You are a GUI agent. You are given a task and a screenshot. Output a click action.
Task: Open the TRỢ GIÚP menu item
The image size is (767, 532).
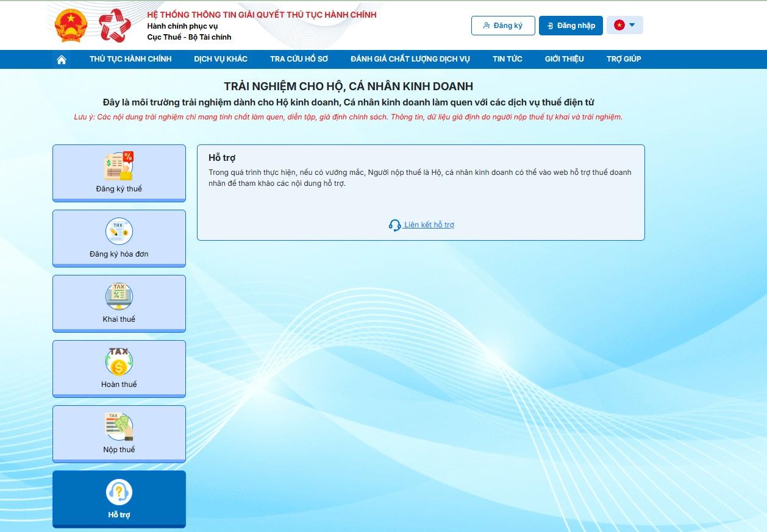(623, 59)
